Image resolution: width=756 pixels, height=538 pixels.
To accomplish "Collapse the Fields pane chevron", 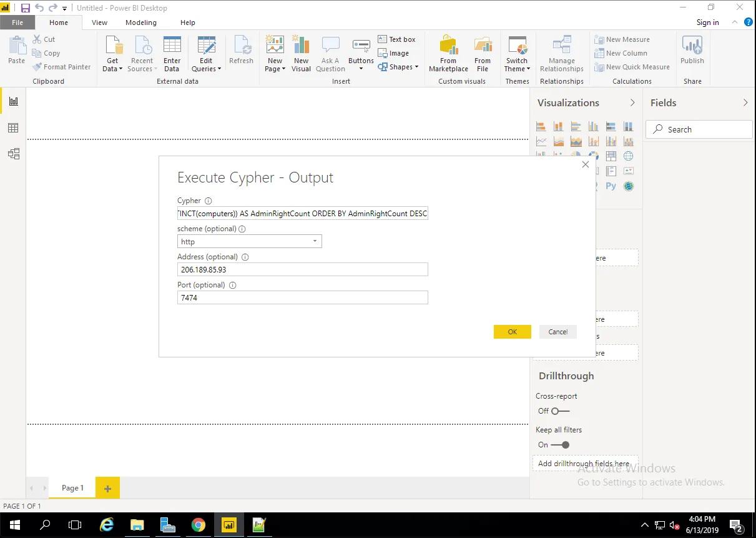I will [x=745, y=102].
